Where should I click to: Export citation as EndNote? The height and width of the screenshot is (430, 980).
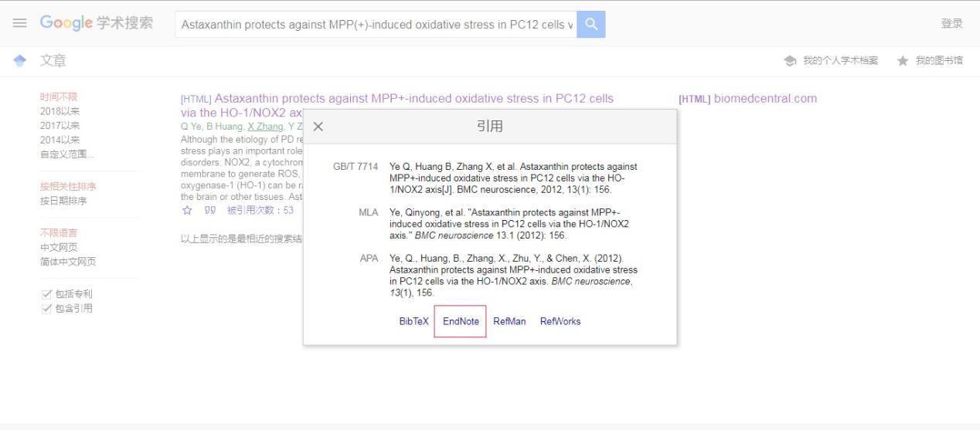coord(461,321)
